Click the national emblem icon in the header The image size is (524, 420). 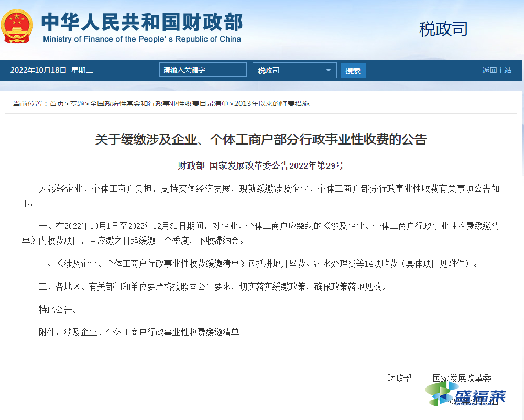[17, 25]
